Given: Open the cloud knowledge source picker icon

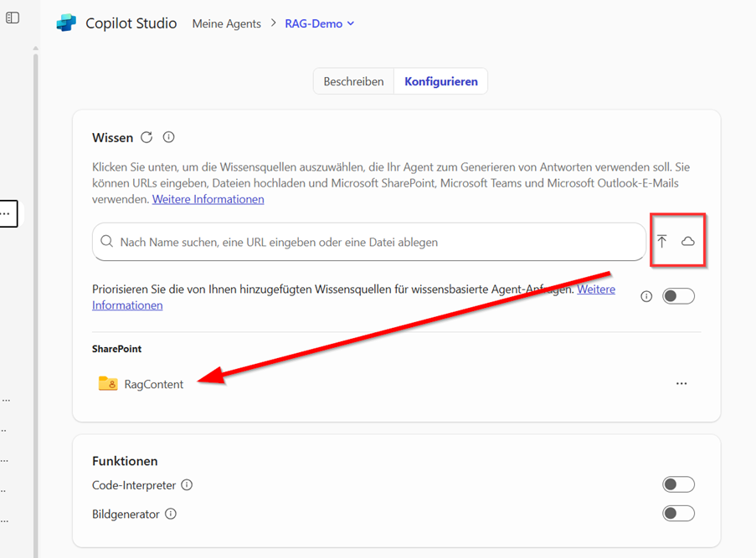Looking at the screenshot, I should [688, 241].
